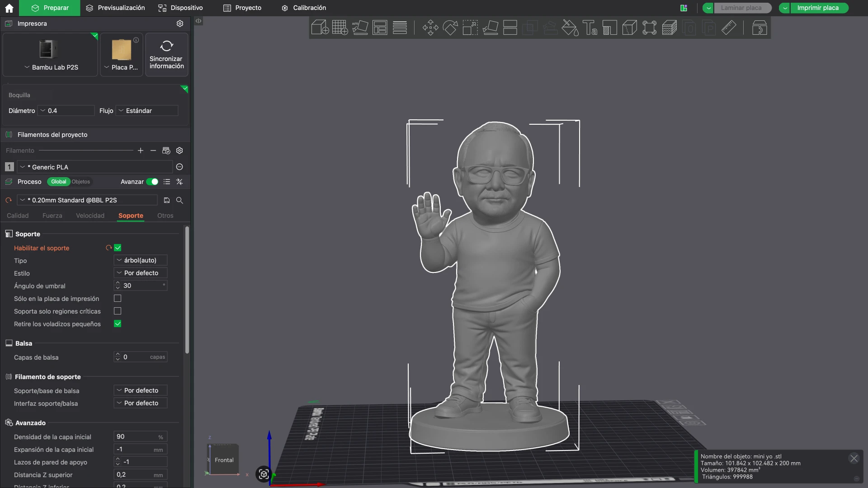Viewport: 868px width, 488px height.
Task: Select the square with round corners tool
Action: click(x=649, y=28)
